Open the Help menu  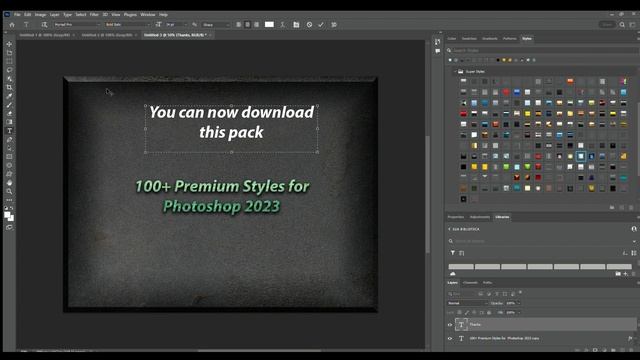click(163, 15)
